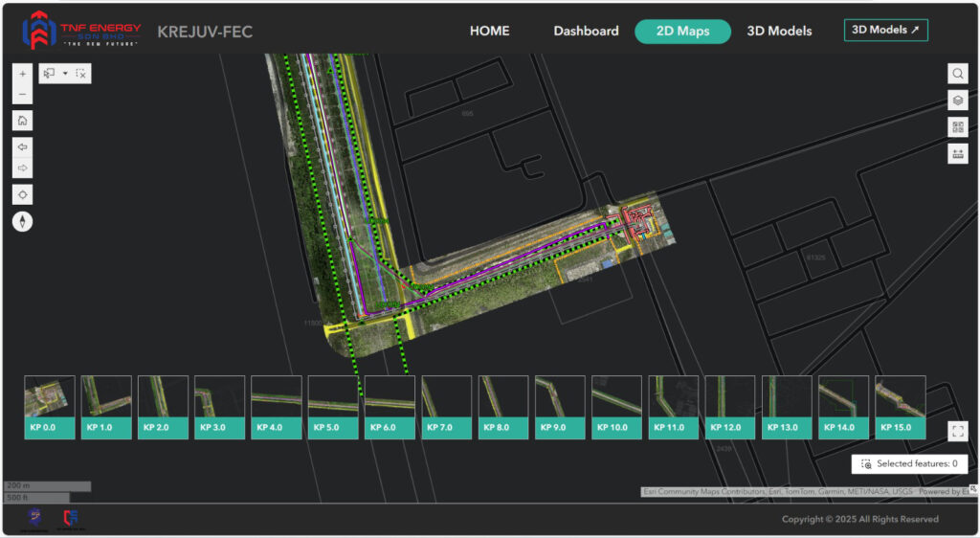
Task: Show the KP 14.0 section
Action: pos(844,408)
